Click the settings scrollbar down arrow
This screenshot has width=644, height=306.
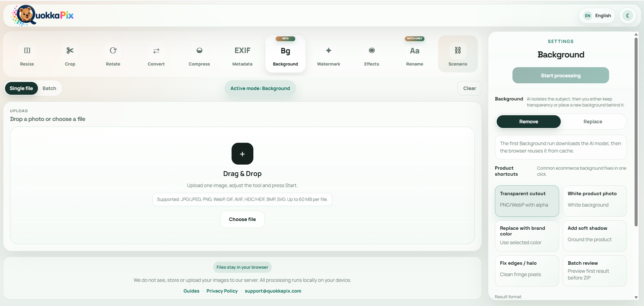pyautogui.click(x=636, y=297)
